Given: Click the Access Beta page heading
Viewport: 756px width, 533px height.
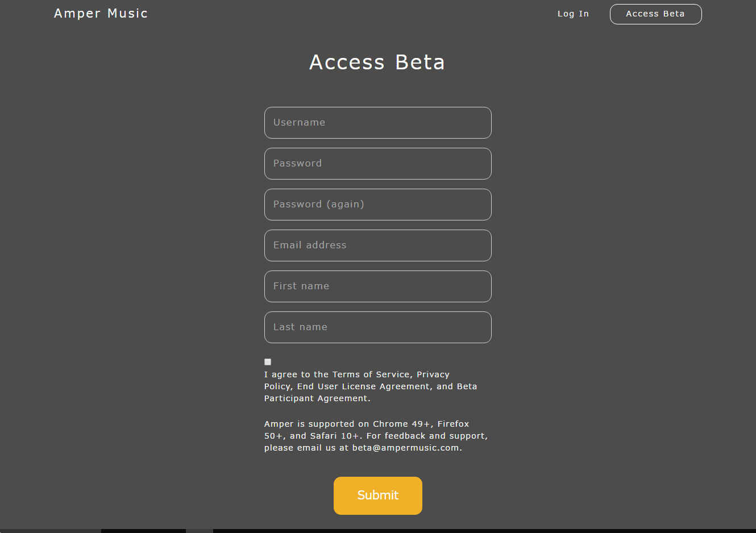Looking at the screenshot, I should coord(377,63).
